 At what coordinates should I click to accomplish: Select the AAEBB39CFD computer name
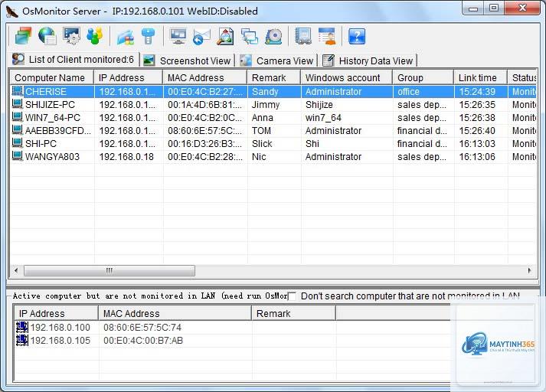(x=57, y=131)
